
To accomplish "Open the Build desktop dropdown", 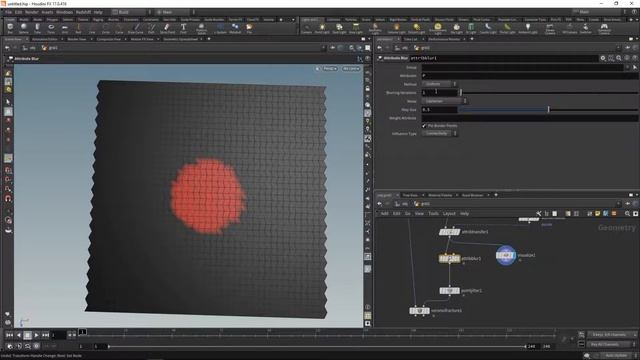I will [x=130, y=12].
